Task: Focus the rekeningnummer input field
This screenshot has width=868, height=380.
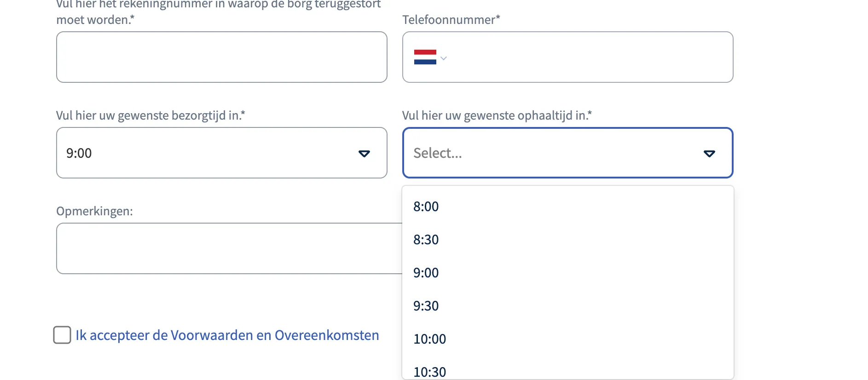Action: coord(221,57)
